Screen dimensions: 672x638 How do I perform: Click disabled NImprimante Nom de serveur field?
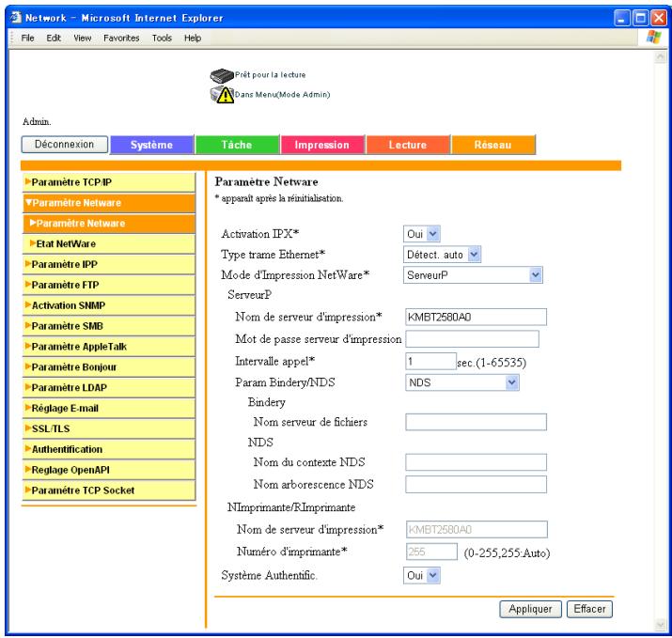click(477, 530)
